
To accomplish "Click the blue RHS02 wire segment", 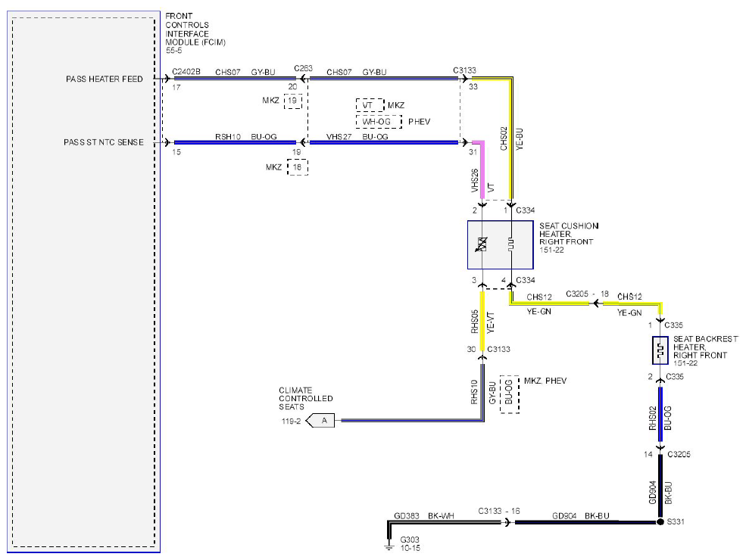I will (660, 415).
